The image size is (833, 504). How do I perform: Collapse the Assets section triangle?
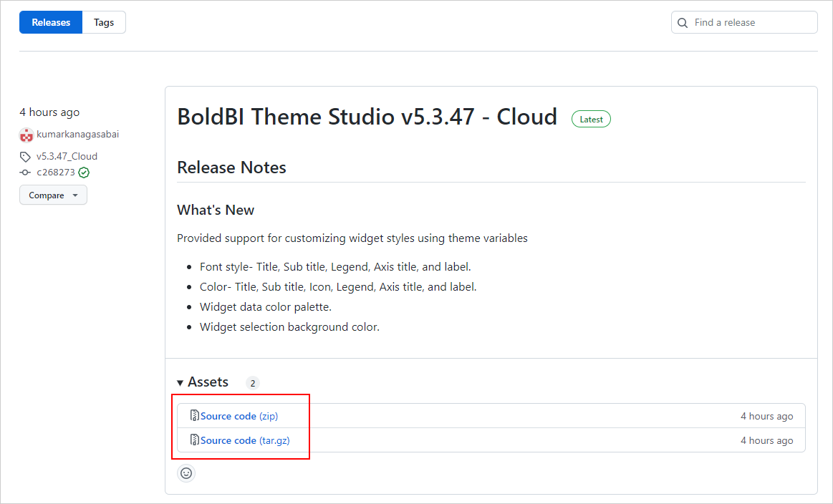pyautogui.click(x=179, y=382)
